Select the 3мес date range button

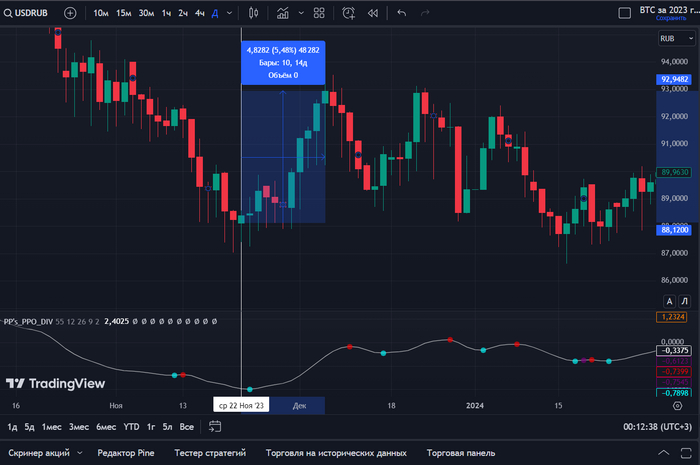click(79, 427)
